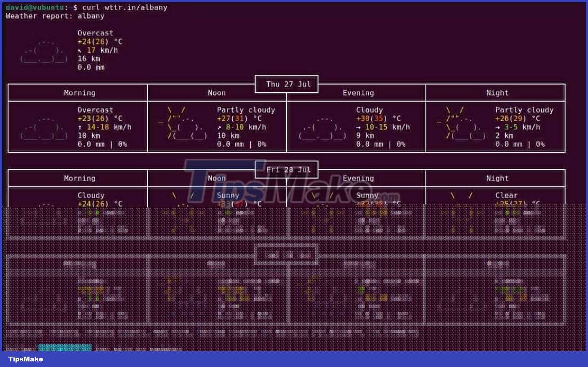Image resolution: width=588 pixels, height=367 pixels.
Task: Click the 'Evening' column header
Action: (358, 93)
